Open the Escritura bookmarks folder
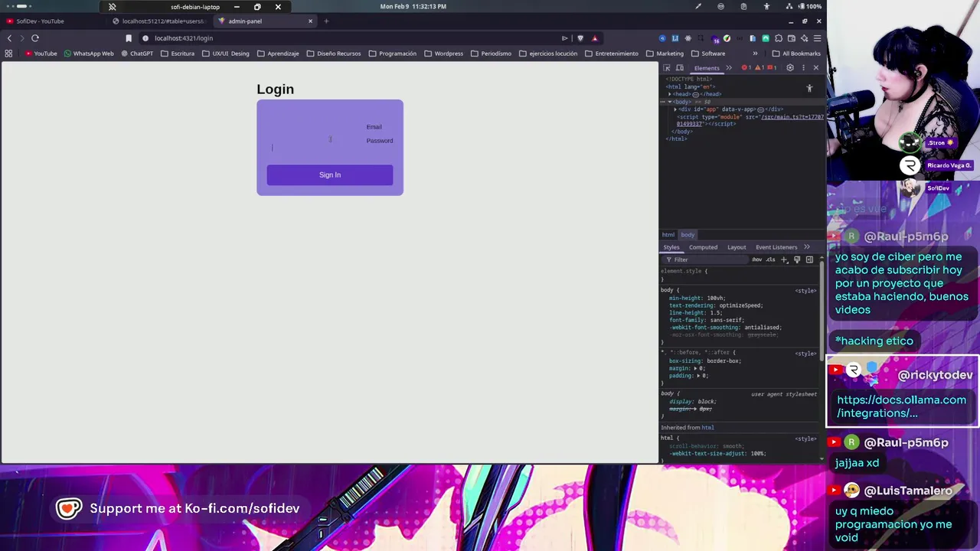The height and width of the screenshot is (551, 980). (x=178, y=54)
